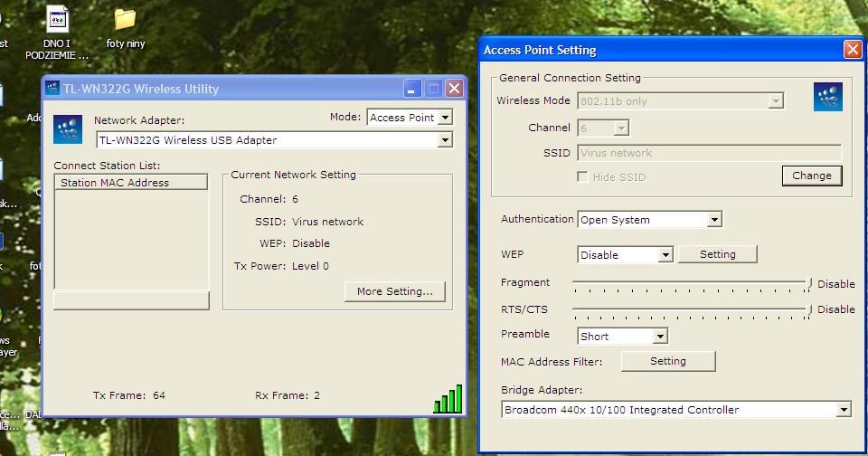The height and width of the screenshot is (456, 868).
Task: Close the TL-WN322G Wireless Utility window
Action: pyautogui.click(x=455, y=88)
